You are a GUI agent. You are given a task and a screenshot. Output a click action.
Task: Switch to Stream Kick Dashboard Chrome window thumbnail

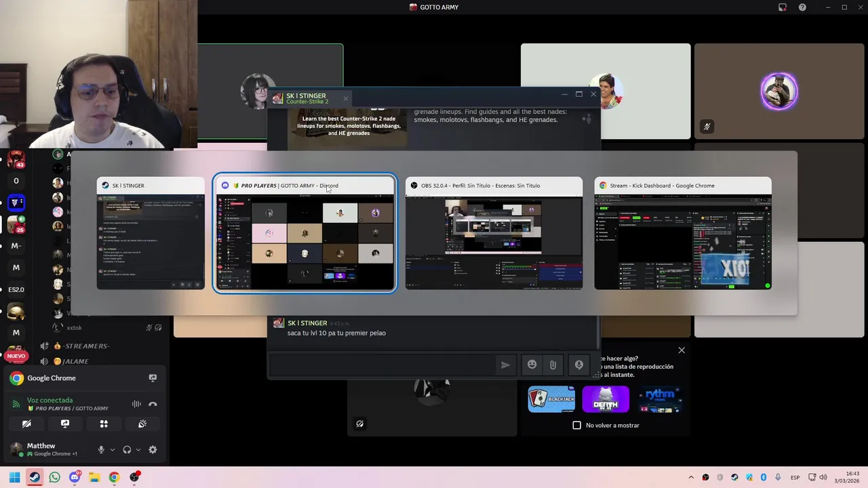(x=683, y=233)
